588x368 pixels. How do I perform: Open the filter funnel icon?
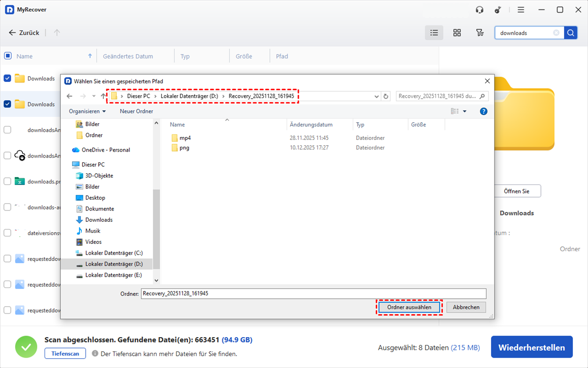(x=480, y=33)
